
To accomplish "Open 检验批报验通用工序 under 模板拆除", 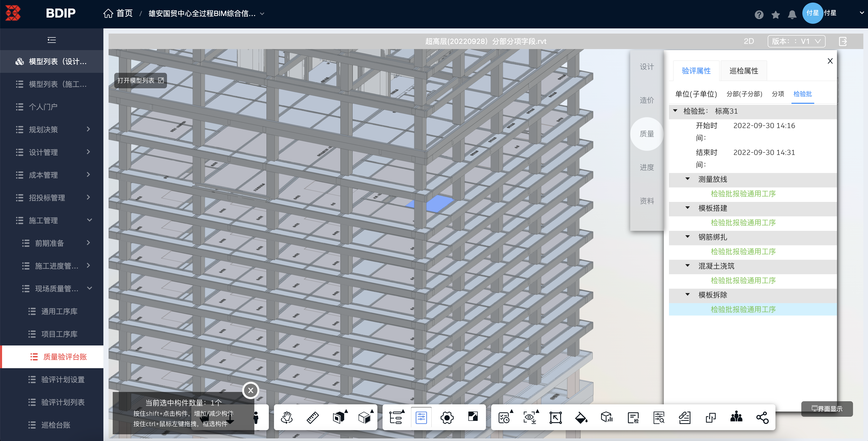I will coord(743,309).
